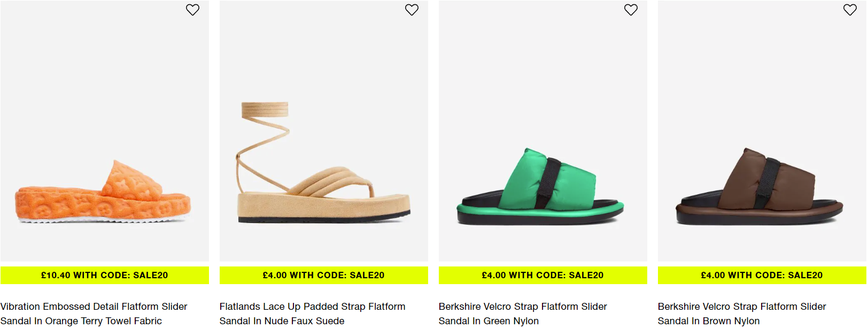Image resolution: width=868 pixels, height=328 pixels.
Task: Open Vibration Embossed Detail Flatform Slider link
Action: [94, 314]
